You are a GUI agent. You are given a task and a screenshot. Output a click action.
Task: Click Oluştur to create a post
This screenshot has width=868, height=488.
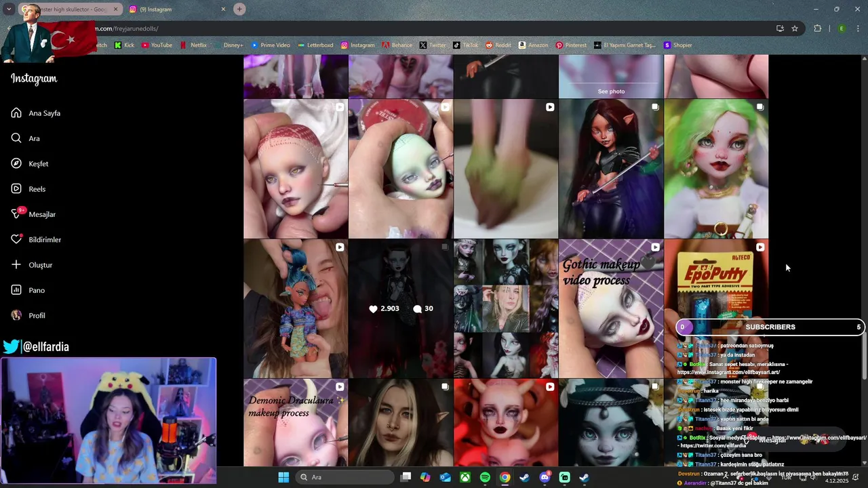(31, 265)
